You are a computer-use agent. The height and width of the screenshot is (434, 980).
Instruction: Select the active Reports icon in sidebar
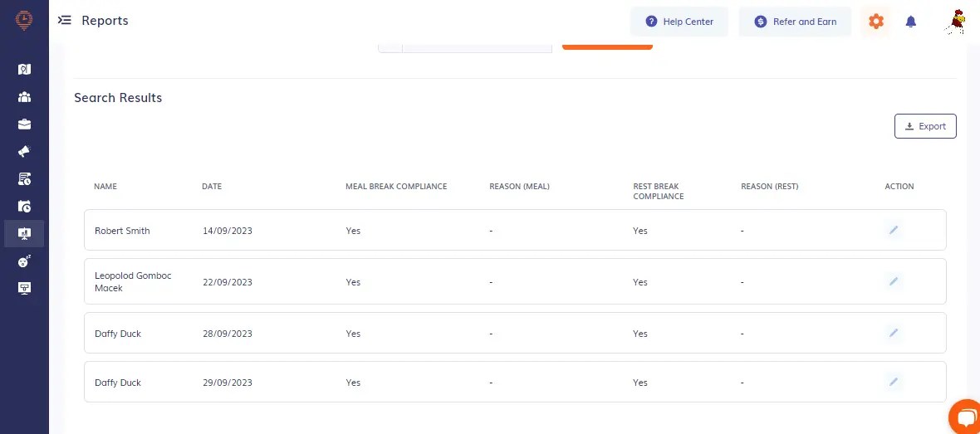[24, 234]
